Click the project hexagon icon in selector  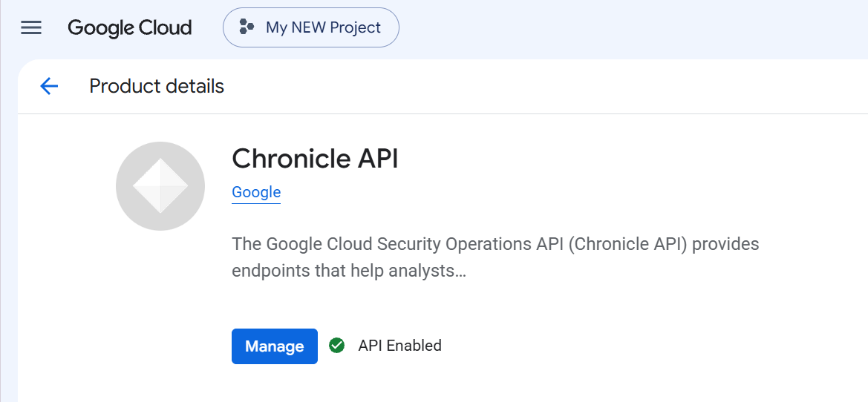[x=247, y=27]
